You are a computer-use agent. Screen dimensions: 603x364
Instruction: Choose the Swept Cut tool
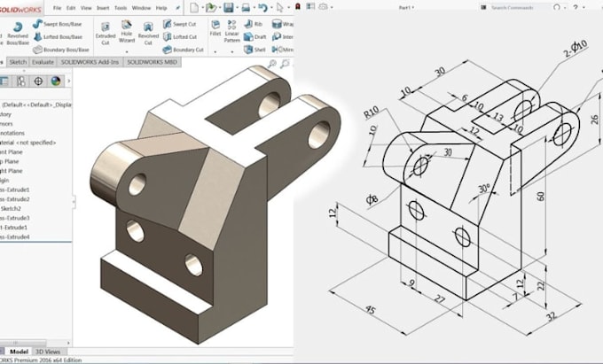(180, 24)
